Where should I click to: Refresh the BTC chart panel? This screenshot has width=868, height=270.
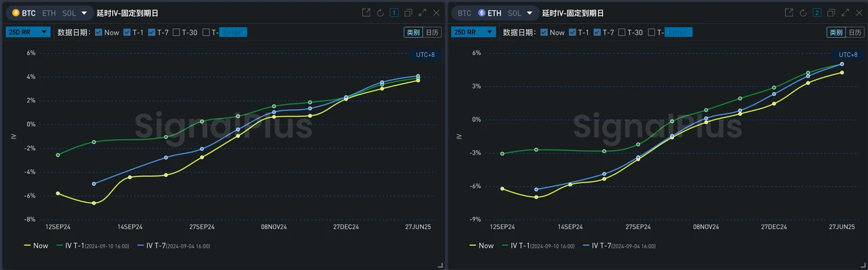pyautogui.click(x=380, y=12)
